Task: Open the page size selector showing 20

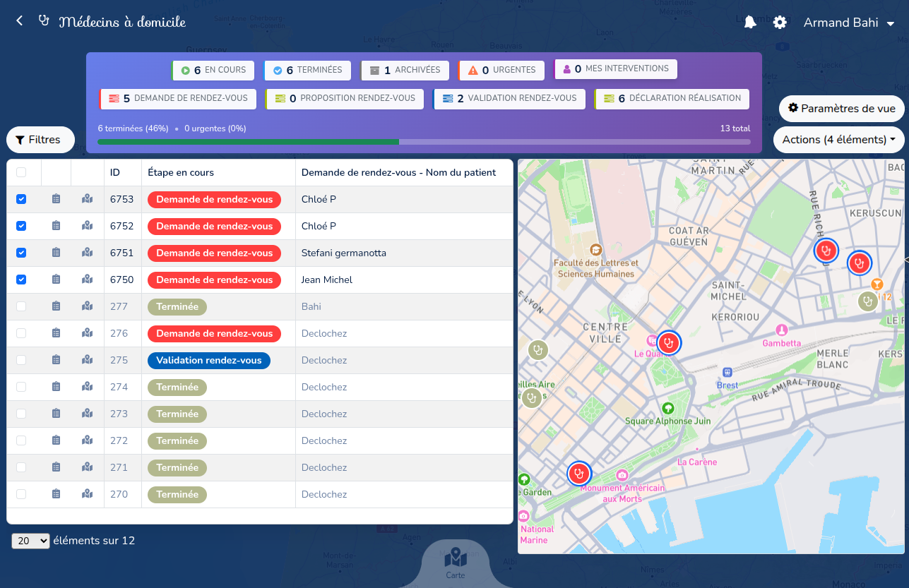Action: (30, 541)
